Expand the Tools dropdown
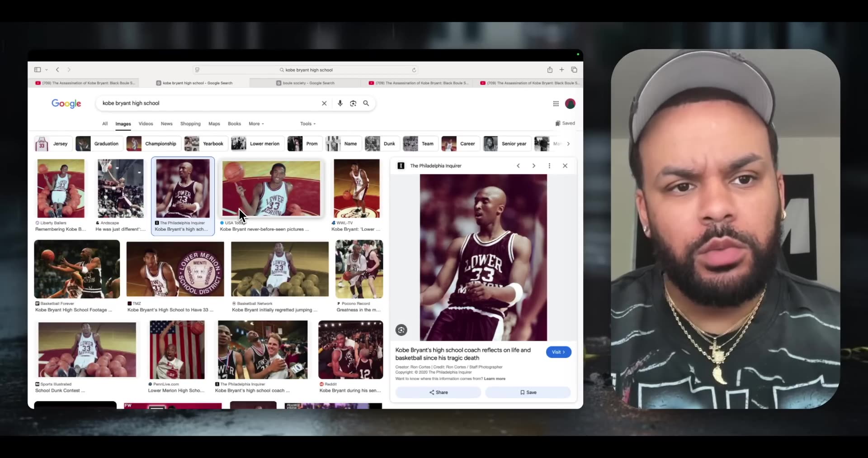868x458 pixels. pos(308,124)
